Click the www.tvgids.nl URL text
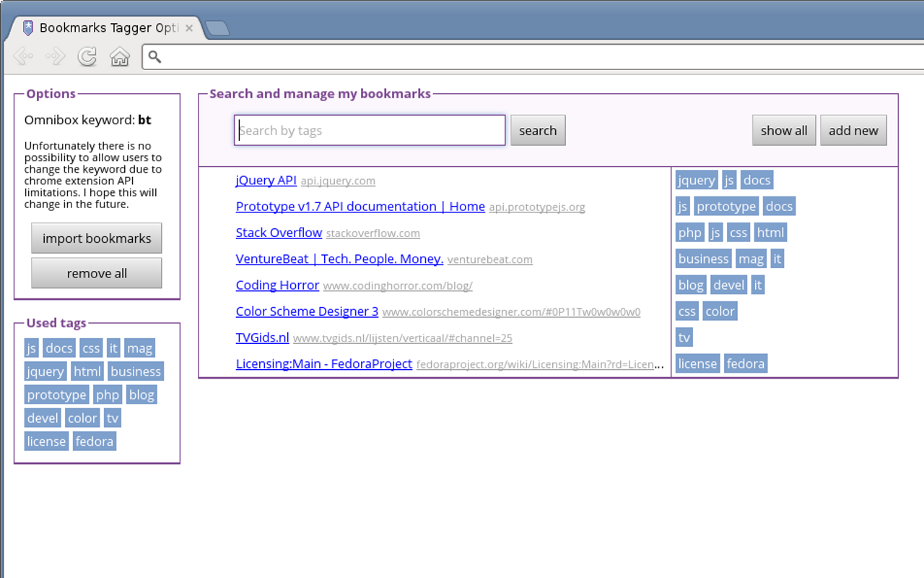The image size is (924, 578). [403, 338]
